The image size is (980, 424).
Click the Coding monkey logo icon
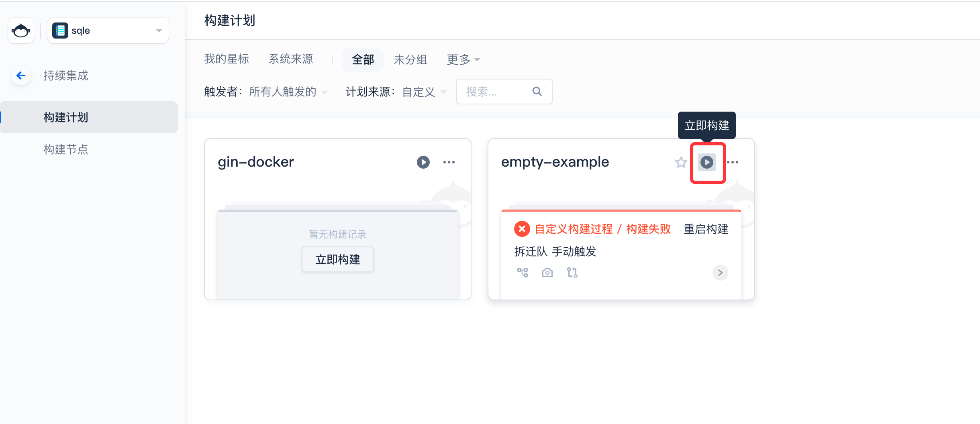tap(21, 31)
